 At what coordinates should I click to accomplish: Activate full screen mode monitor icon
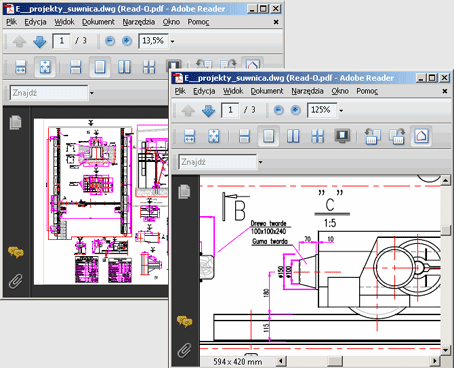pos(342,136)
